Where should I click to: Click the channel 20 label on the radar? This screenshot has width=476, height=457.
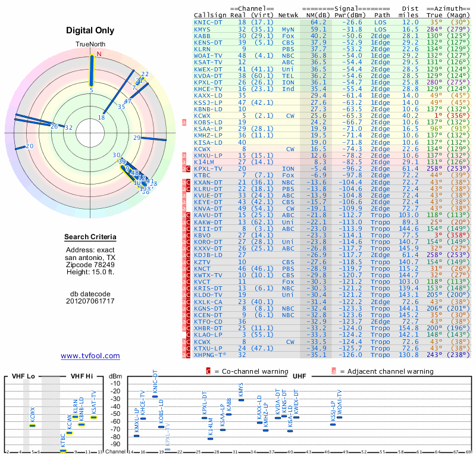click(29, 146)
